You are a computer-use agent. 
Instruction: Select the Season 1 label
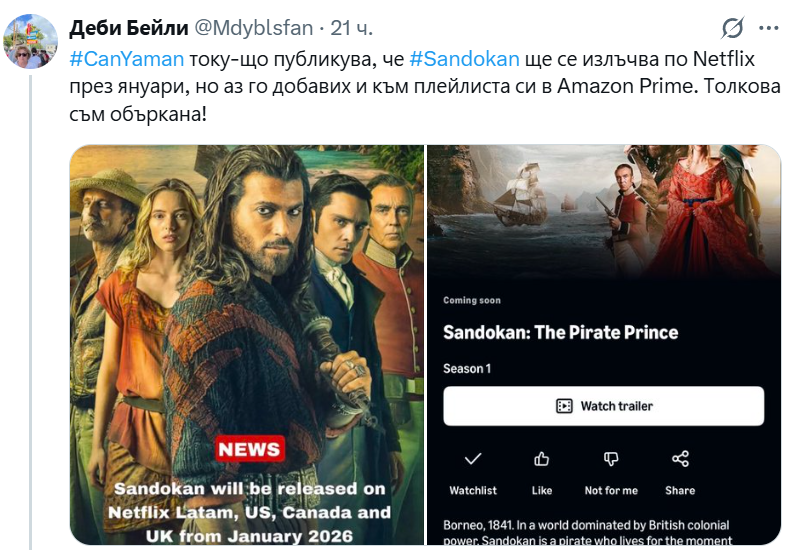467,369
